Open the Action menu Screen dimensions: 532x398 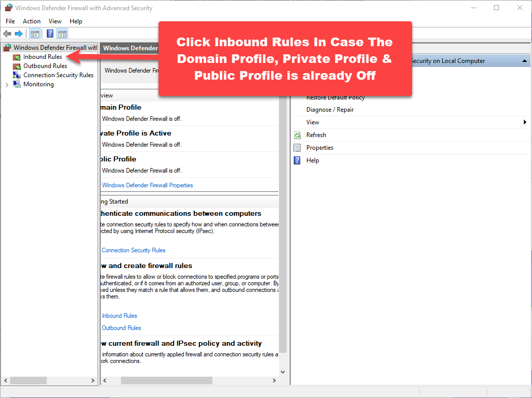32,21
